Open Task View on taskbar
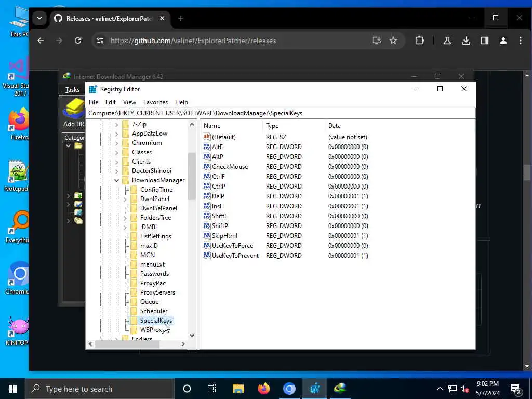 pyautogui.click(x=212, y=389)
